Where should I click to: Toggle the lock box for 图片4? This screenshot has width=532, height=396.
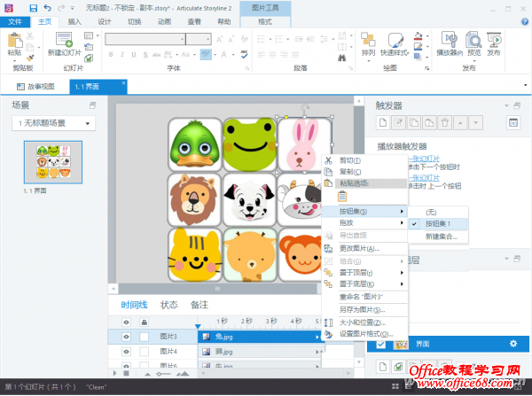tap(145, 352)
